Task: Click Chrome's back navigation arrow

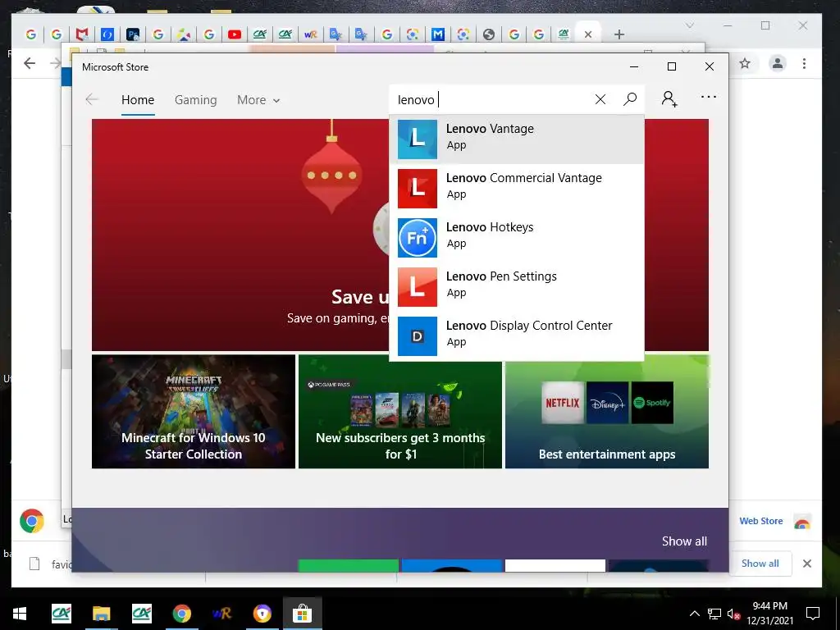Action: [x=30, y=63]
